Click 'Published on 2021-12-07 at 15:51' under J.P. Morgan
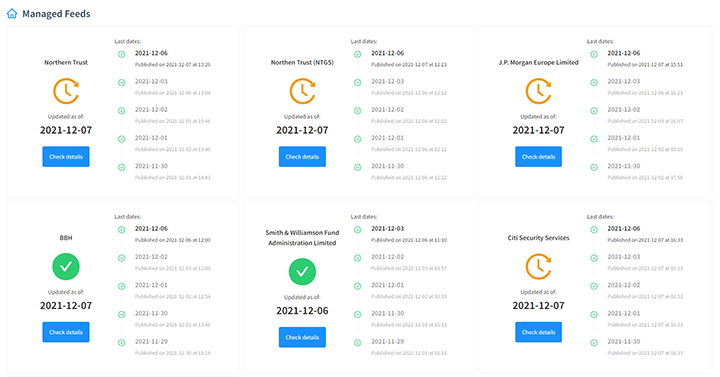Screen dimensions: 720x377 click(x=645, y=65)
